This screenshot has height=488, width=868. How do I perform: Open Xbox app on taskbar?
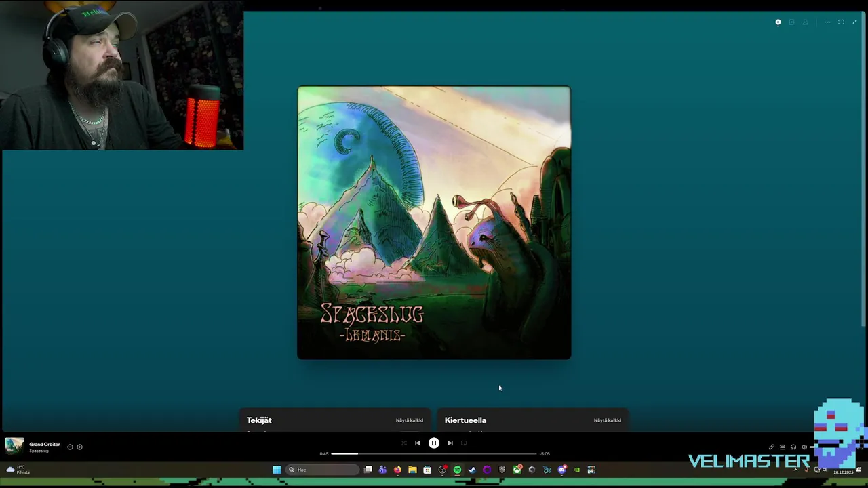[517, 470]
